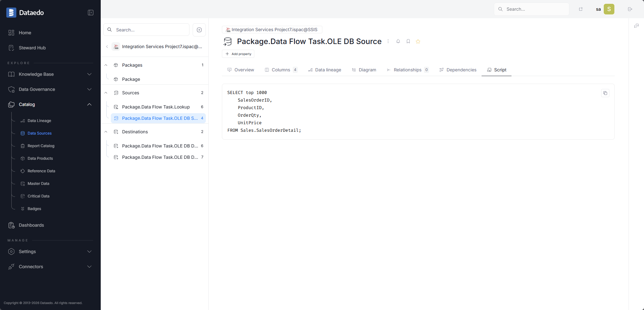Select Data Sources in the sidebar
The width and height of the screenshot is (644, 310).
39,133
